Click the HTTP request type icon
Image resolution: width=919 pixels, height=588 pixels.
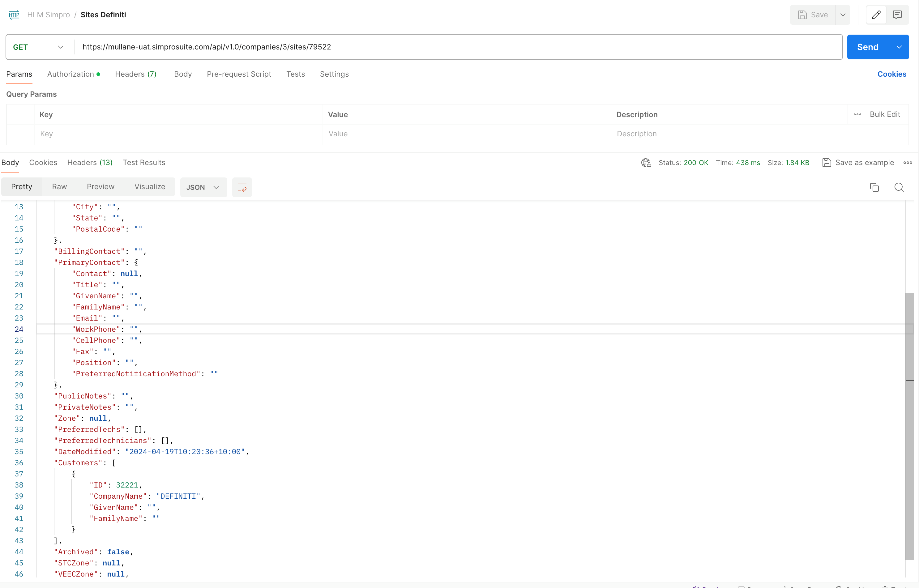[x=14, y=15]
